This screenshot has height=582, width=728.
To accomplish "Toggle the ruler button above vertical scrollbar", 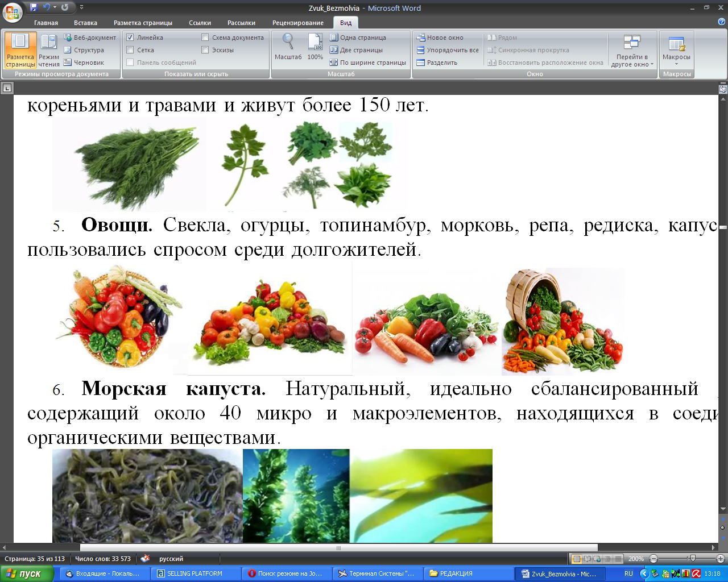I will point(723,89).
